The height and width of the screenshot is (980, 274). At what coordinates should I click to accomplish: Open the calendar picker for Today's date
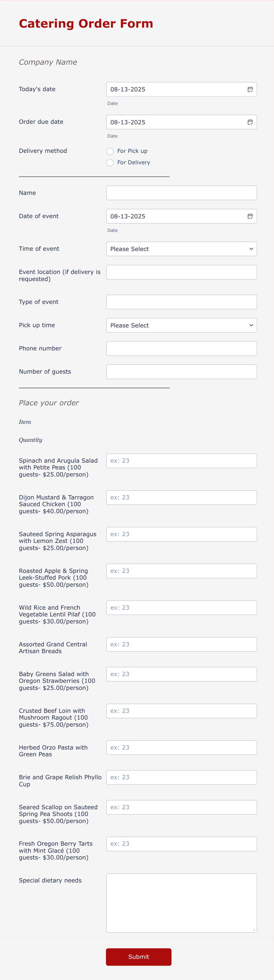pyautogui.click(x=250, y=89)
